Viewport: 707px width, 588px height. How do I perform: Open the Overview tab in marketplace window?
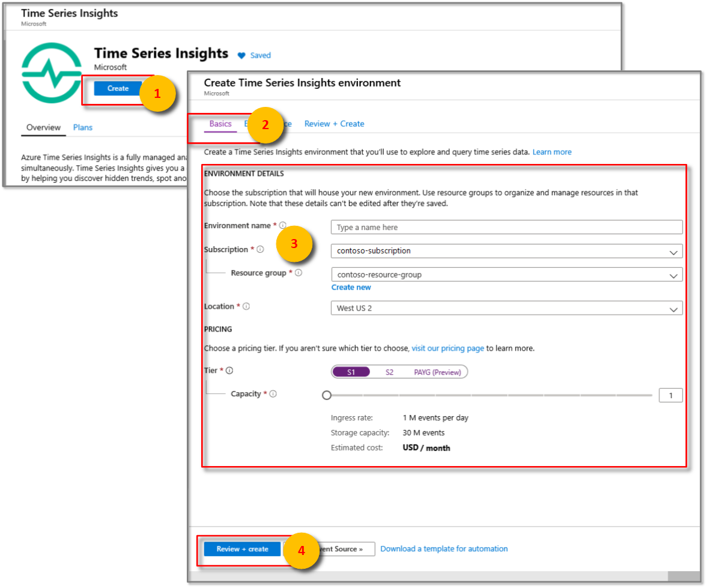pyautogui.click(x=43, y=127)
